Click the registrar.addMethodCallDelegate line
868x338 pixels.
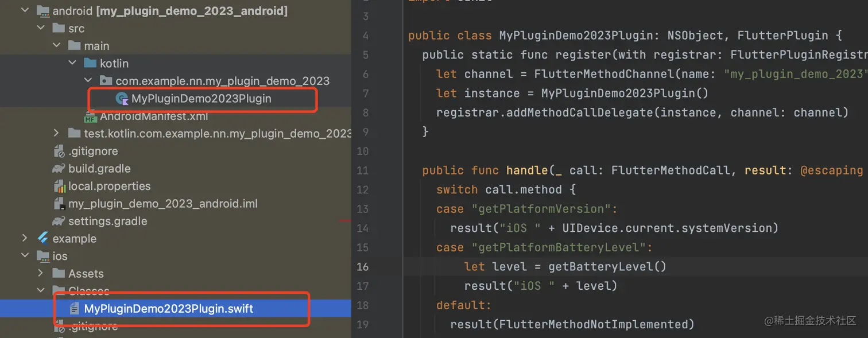[642, 112]
